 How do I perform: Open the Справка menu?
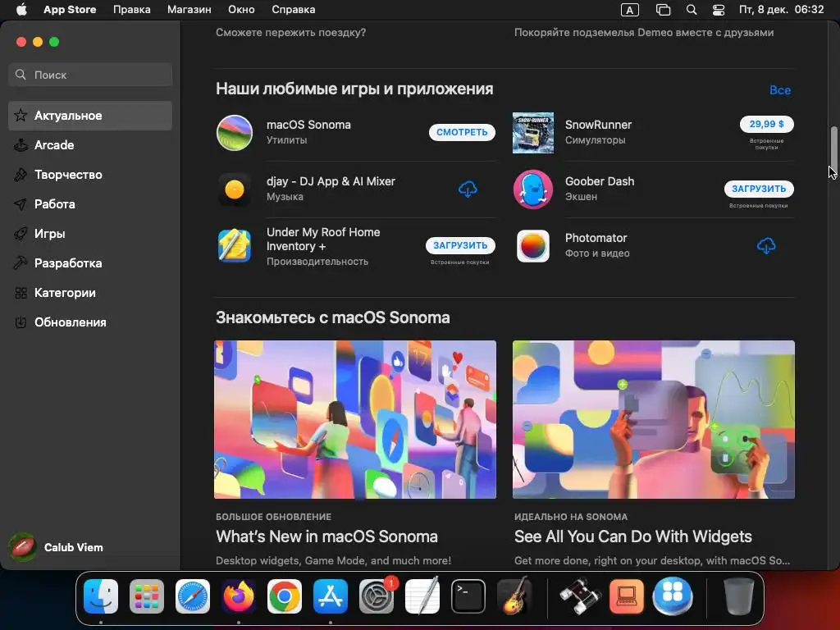293,10
